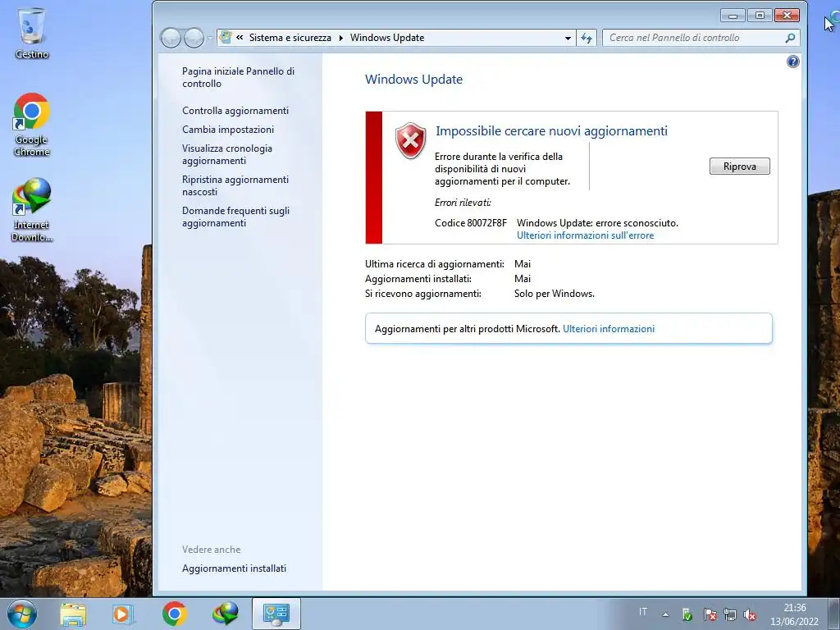The width and height of the screenshot is (840, 630).
Task: Click Sistema e sicurezza breadcrumb
Action: click(290, 38)
